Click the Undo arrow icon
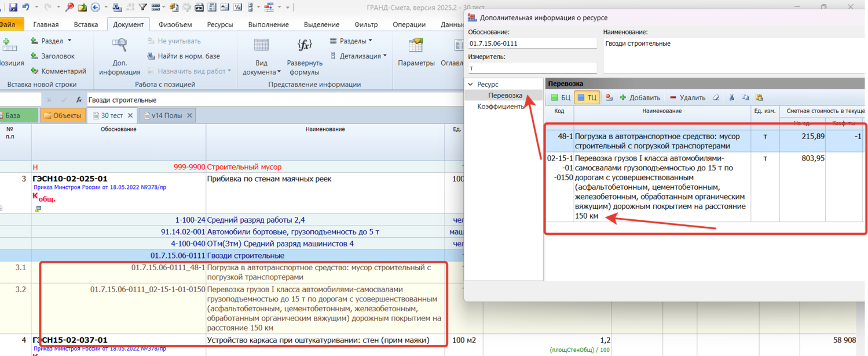Image resolution: width=868 pixels, height=356 pixels. pyautogui.click(x=26, y=8)
